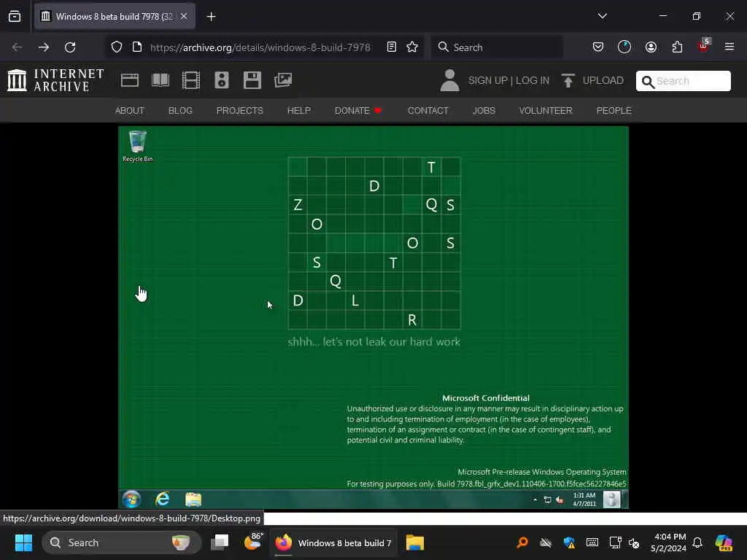
Task: Go forward with the arrow button
Action: point(44,47)
